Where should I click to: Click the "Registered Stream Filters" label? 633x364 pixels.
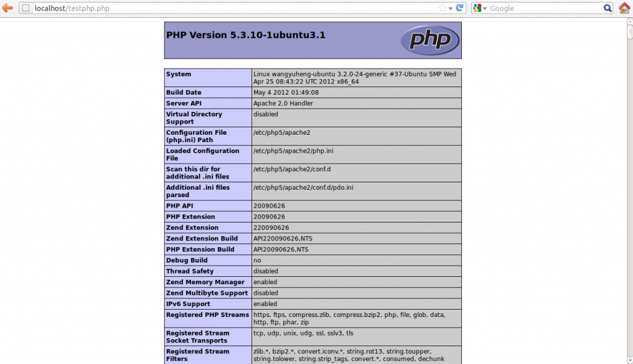[x=198, y=355]
